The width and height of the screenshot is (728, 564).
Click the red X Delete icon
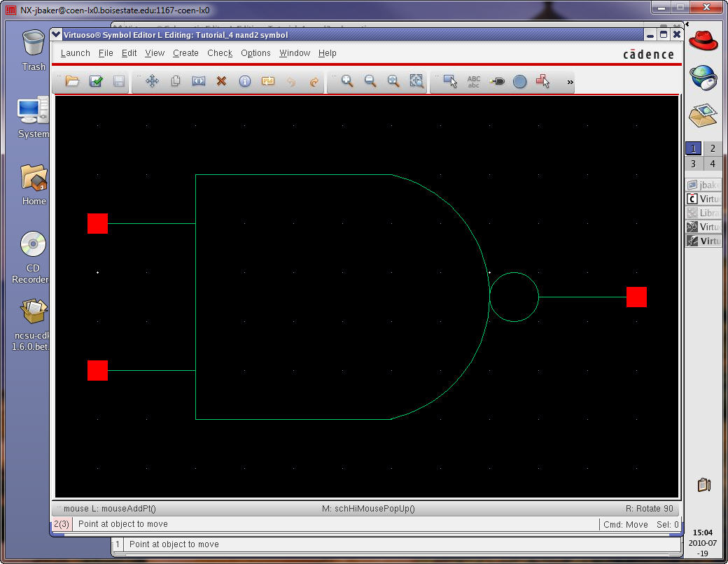(x=221, y=82)
